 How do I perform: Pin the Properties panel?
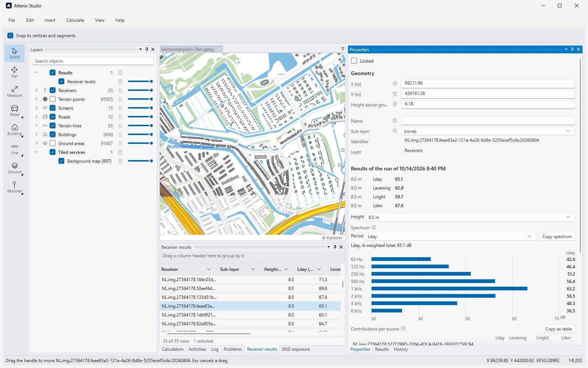coord(572,49)
